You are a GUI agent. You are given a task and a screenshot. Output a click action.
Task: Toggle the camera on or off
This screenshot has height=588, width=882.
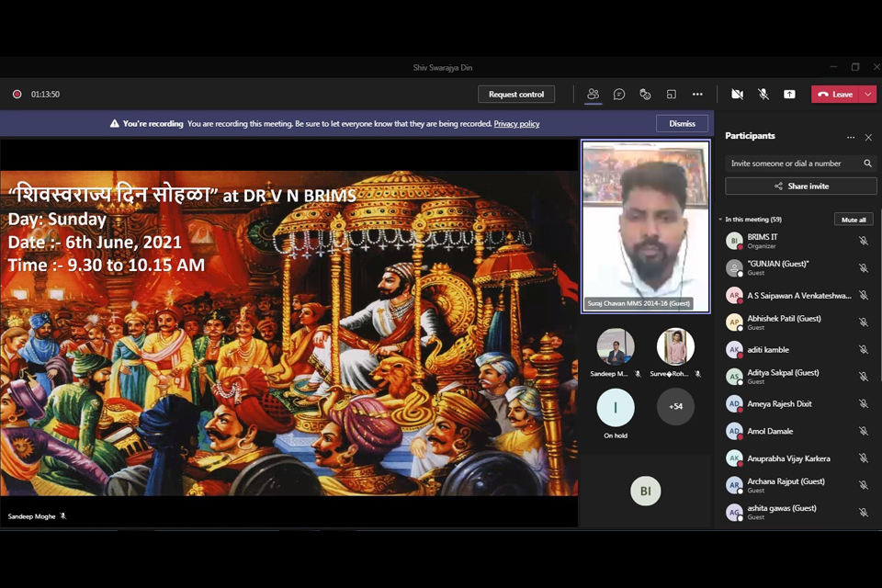(737, 94)
